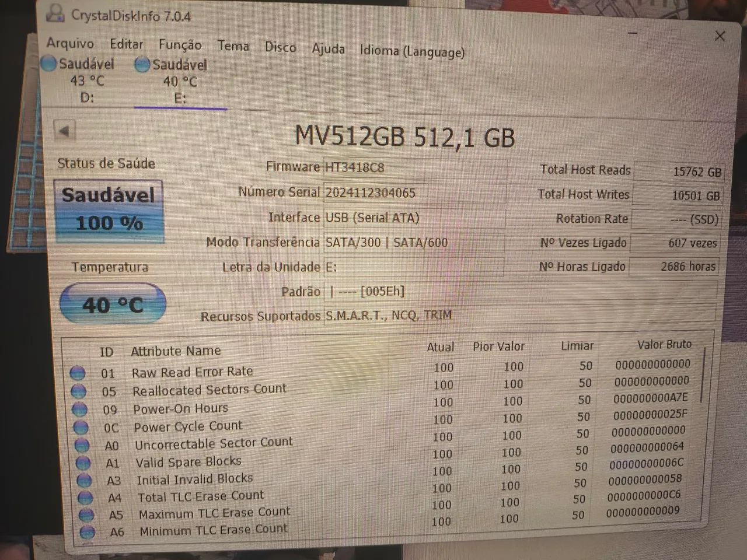Screen dimensions: 747x560
Task: Click the Interface field USB (Serial ATA)
Action: pyautogui.click(x=414, y=218)
